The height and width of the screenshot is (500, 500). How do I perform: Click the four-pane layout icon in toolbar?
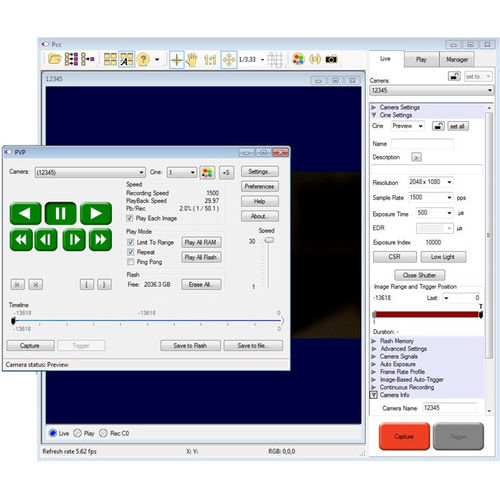pyautogui.click(x=110, y=59)
